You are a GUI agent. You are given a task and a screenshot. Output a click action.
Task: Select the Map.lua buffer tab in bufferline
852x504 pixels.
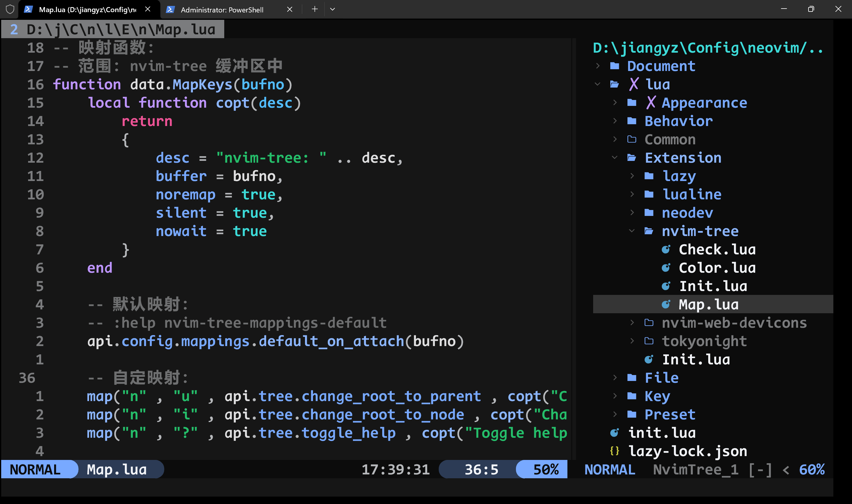click(x=113, y=29)
